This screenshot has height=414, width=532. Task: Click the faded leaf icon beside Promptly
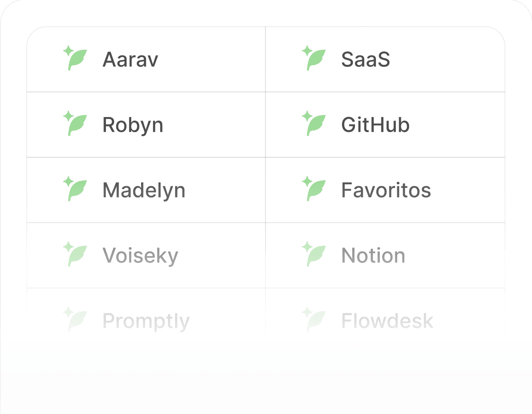pyautogui.click(x=75, y=319)
